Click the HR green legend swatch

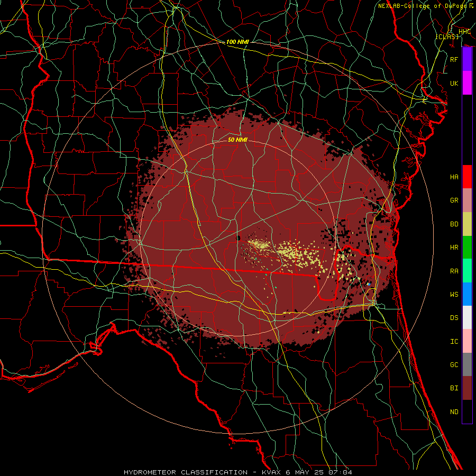467,247
